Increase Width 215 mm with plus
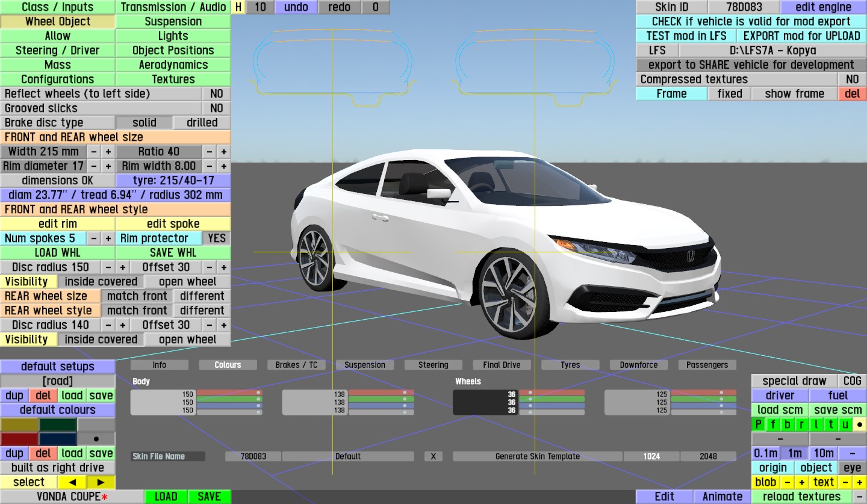This screenshot has width=867, height=504. click(108, 152)
